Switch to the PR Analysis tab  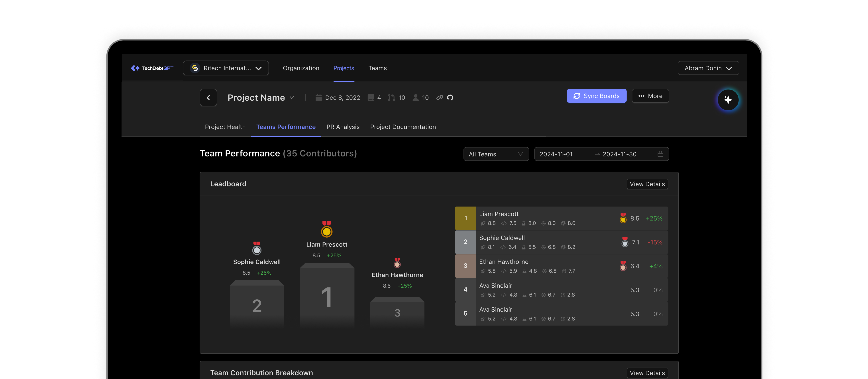coord(343,127)
